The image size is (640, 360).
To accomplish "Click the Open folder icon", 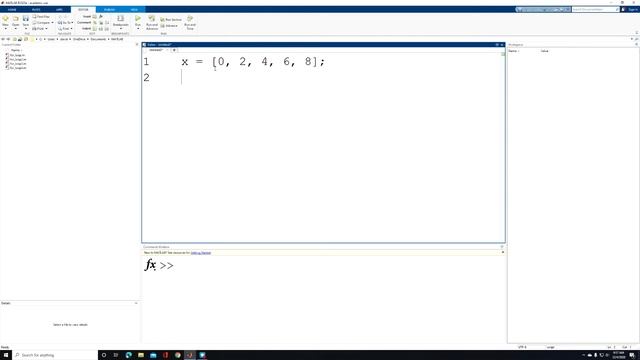I will point(16,19).
